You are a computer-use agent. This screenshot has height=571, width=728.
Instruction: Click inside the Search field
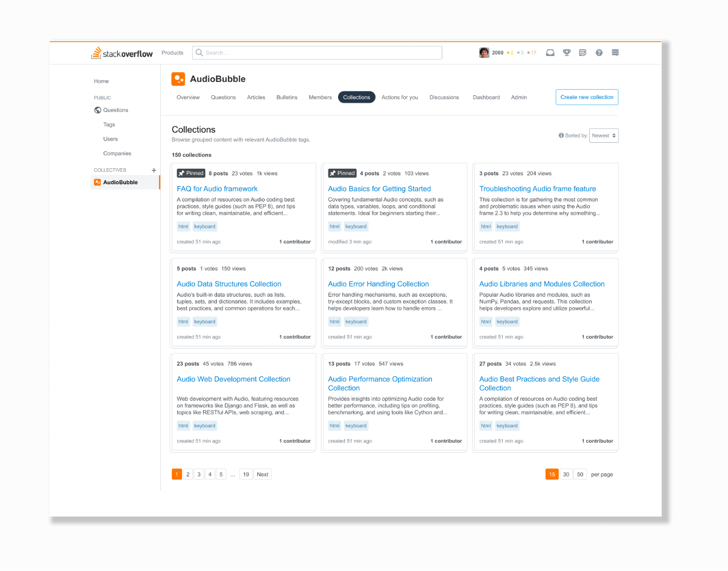click(317, 53)
